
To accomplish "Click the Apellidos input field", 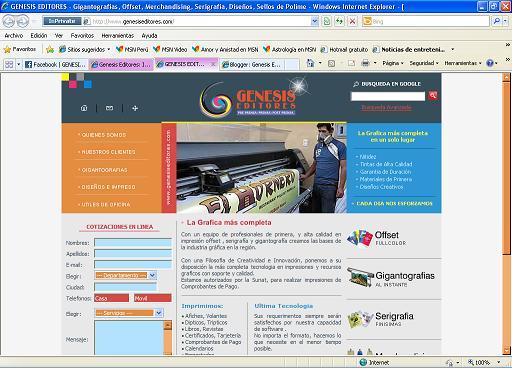I will coord(133,253).
